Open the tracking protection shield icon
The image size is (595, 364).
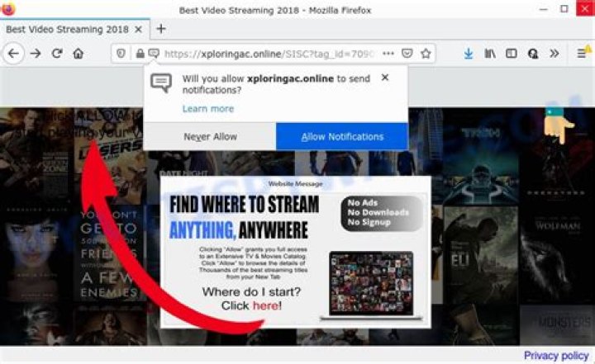pyautogui.click(x=122, y=53)
